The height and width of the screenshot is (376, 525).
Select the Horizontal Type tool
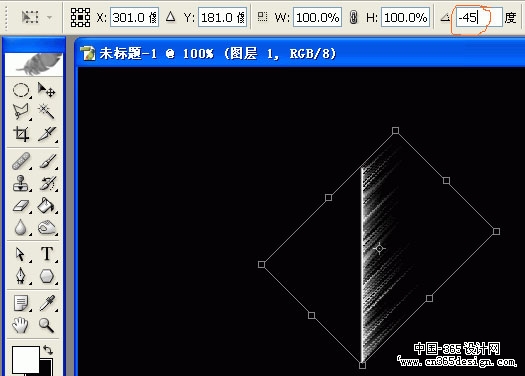(47, 253)
